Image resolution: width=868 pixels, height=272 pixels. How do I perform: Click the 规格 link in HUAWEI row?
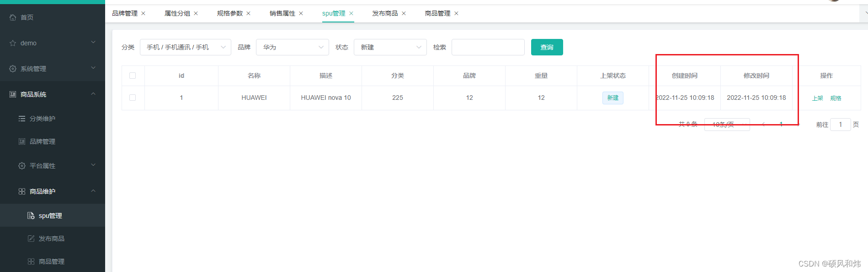click(x=836, y=98)
